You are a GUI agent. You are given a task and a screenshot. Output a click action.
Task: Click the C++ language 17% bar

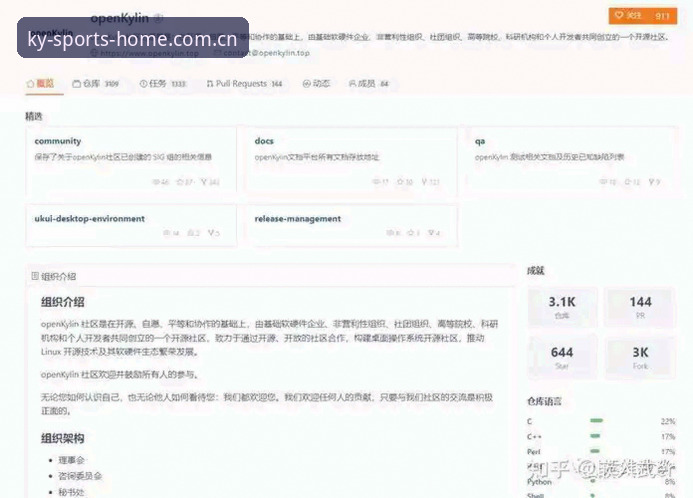click(595, 436)
